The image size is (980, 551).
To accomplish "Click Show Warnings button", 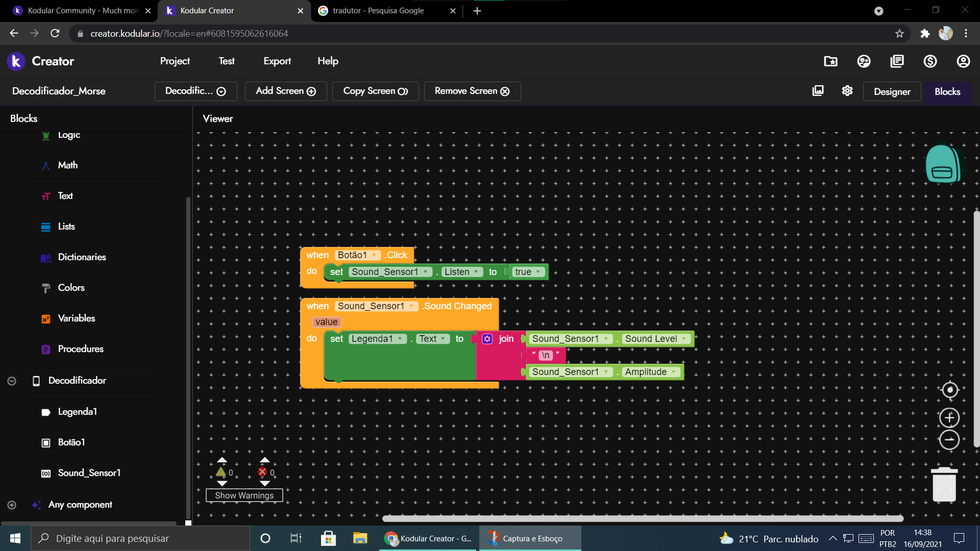I will coord(244,495).
